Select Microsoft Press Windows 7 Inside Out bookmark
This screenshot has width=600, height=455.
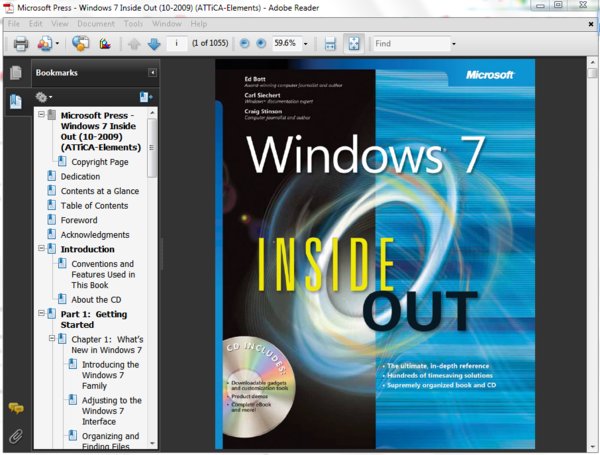[101, 131]
